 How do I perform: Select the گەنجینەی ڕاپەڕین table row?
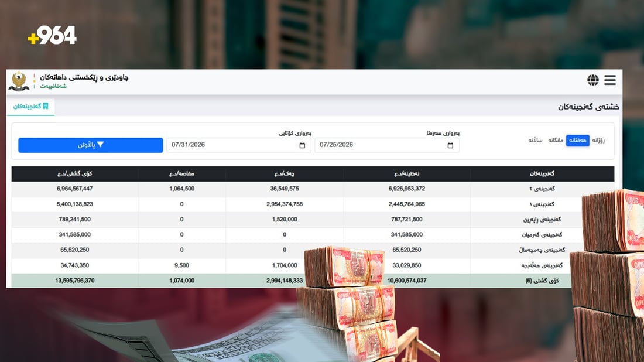pos(313,220)
